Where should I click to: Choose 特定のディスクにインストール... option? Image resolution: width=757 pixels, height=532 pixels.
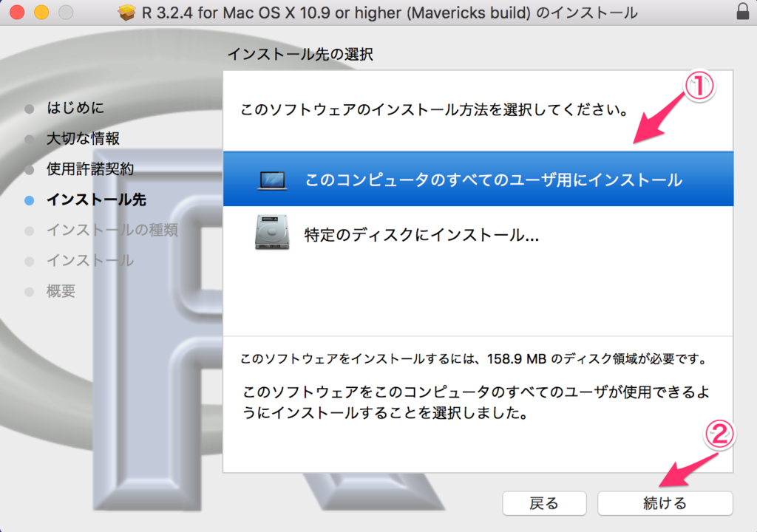(x=478, y=235)
